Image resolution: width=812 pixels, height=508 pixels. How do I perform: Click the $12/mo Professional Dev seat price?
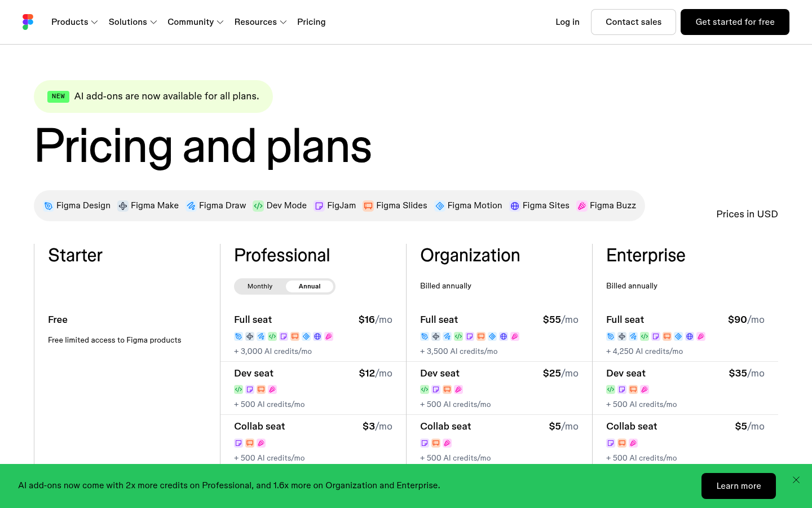376,373
